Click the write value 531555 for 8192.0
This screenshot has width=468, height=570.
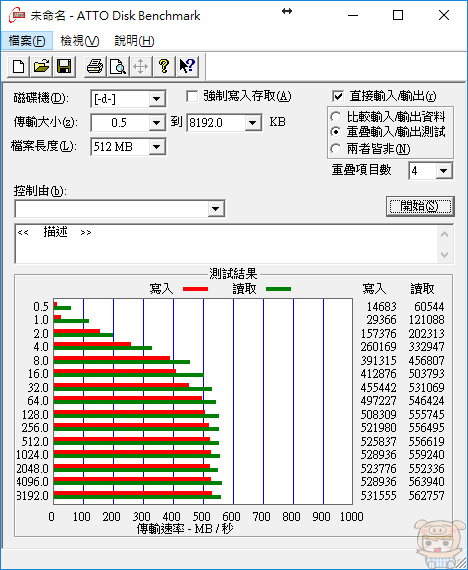[378, 495]
